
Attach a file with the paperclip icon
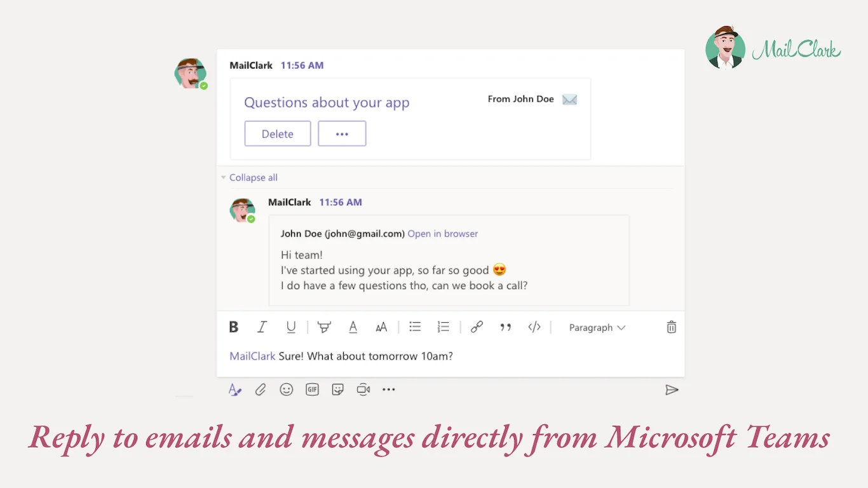pos(261,390)
